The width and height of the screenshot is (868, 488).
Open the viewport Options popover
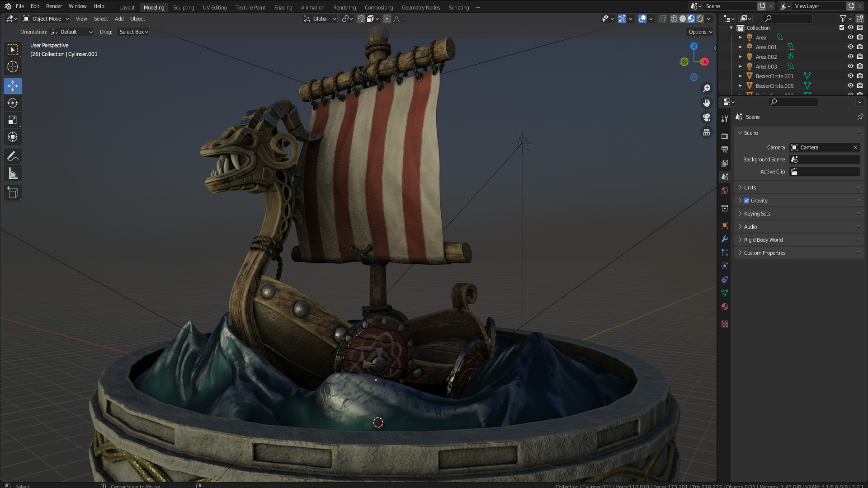pyautogui.click(x=699, y=32)
